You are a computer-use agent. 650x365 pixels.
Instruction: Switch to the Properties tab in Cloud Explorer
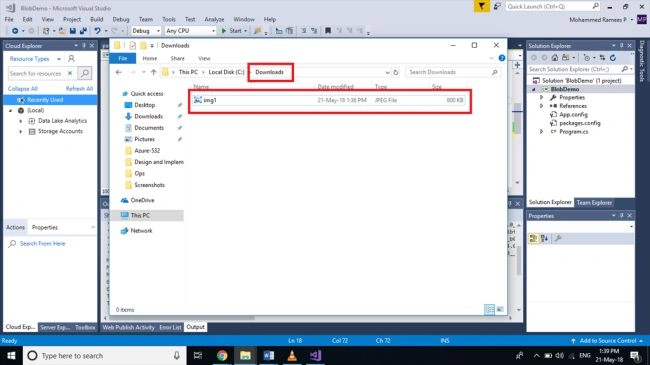(x=45, y=227)
